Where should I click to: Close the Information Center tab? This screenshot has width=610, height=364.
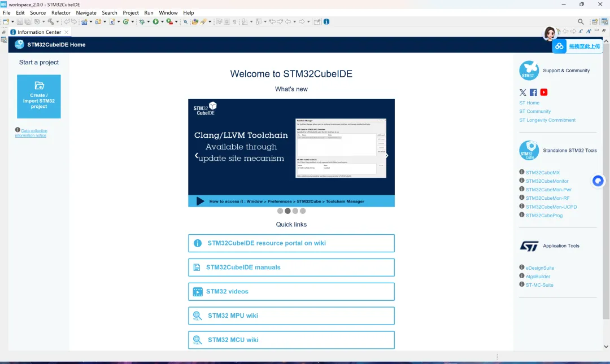pos(67,32)
